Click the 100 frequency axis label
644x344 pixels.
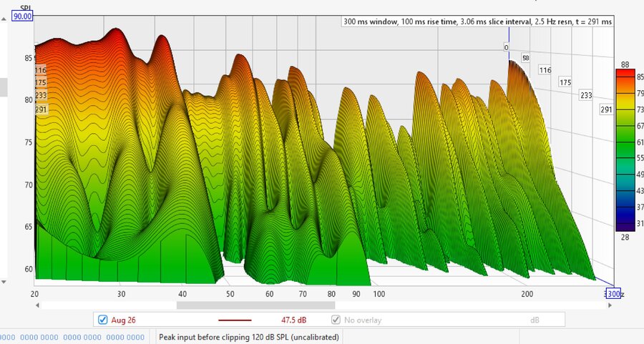(379, 294)
